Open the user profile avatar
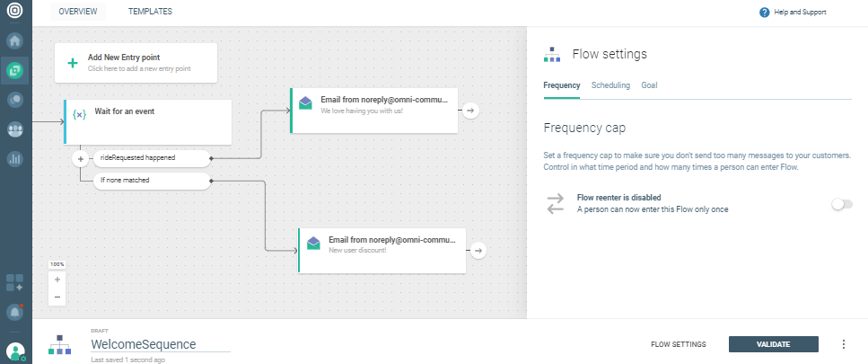 point(15,351)
